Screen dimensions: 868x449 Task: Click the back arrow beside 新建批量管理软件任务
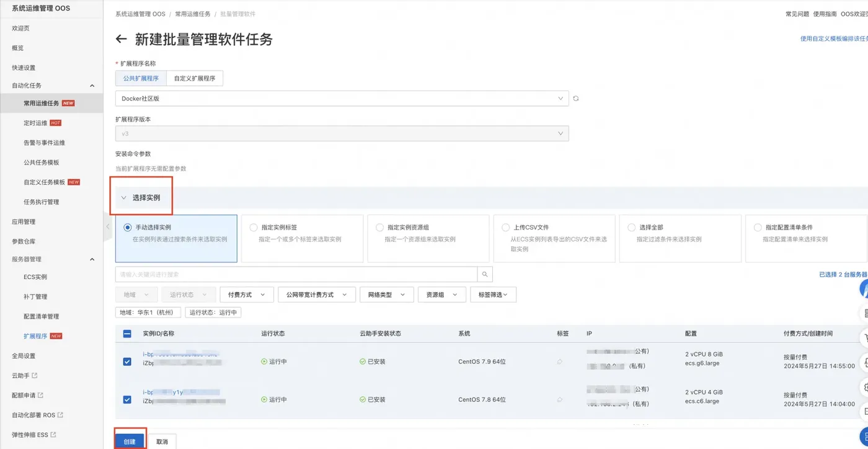point(121,39)
